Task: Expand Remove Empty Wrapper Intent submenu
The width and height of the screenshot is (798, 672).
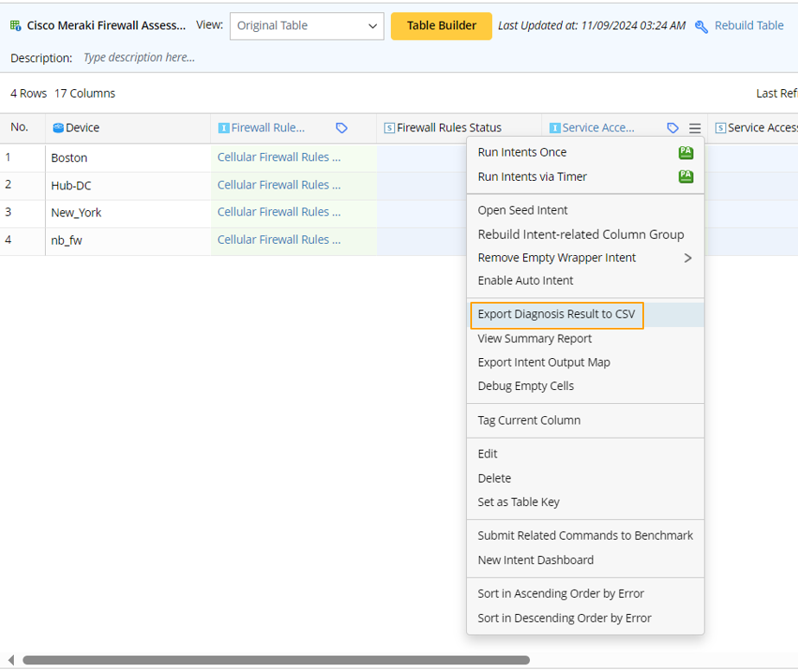Action: point(687,258)
